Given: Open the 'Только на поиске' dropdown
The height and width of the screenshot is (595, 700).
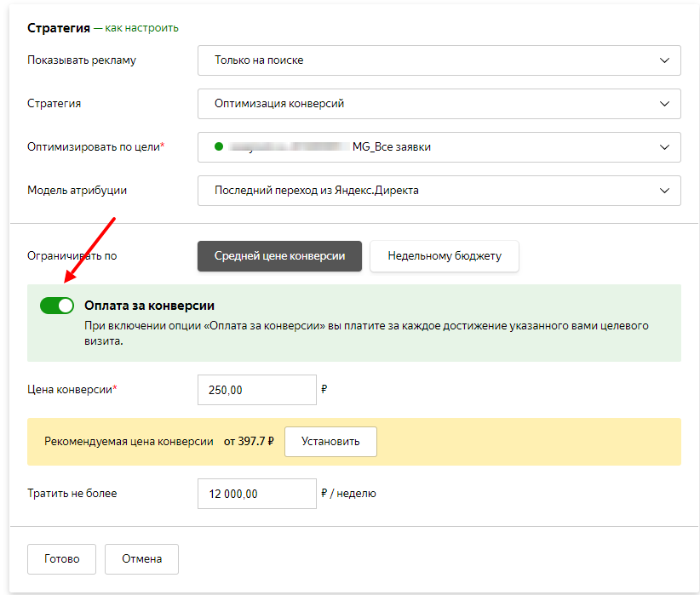Looking at the screenshot, I should [x=426, y=60].
